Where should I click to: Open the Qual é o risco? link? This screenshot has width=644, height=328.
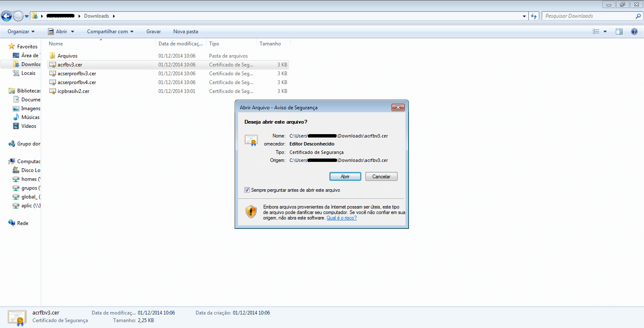point(342,218)
